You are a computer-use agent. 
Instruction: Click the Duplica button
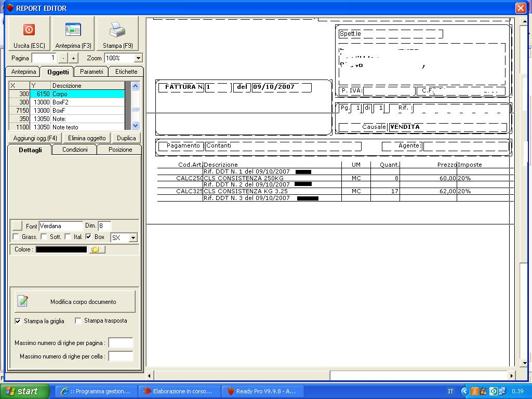point(126,138)
